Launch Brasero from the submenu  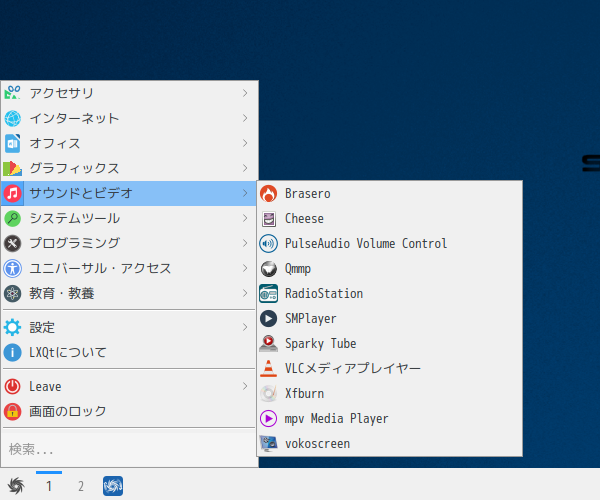[390, 194]
